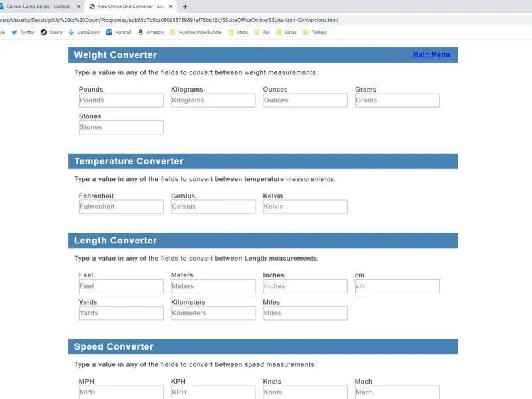This screenshot has width=532, height=399.
Task: Click the Length Converter heading
Action: [116, 241]
